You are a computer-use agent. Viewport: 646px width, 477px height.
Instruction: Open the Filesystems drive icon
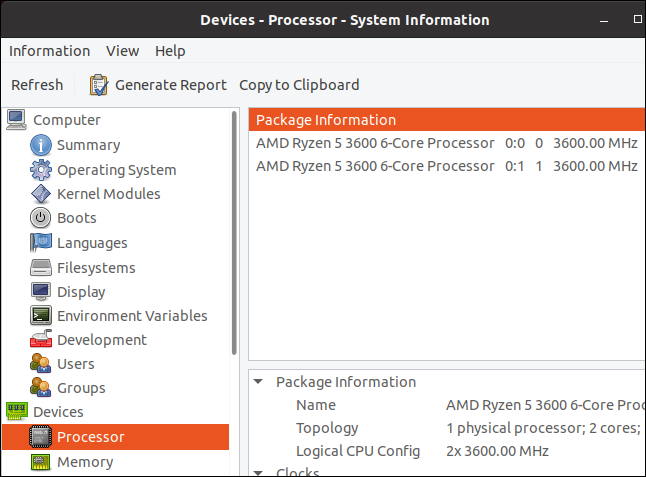point(41,268)
